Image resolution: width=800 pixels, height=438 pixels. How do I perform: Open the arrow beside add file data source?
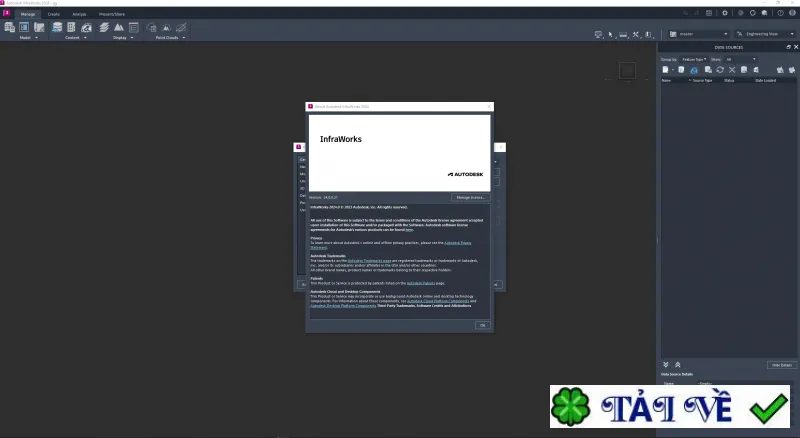pos(672,70)
